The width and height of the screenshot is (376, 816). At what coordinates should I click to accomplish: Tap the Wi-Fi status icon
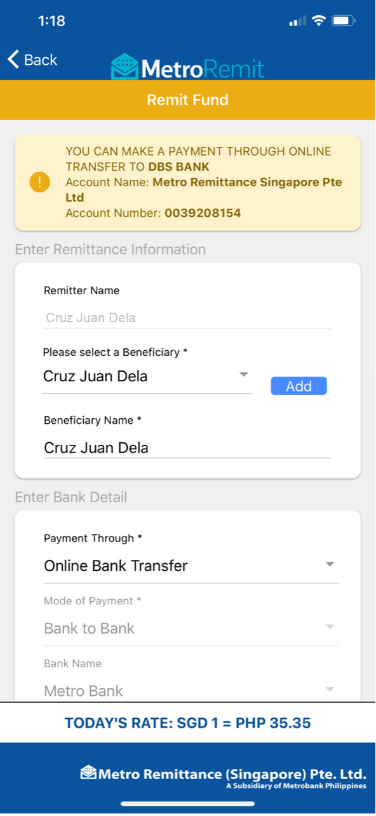click(x=318, y=20)
